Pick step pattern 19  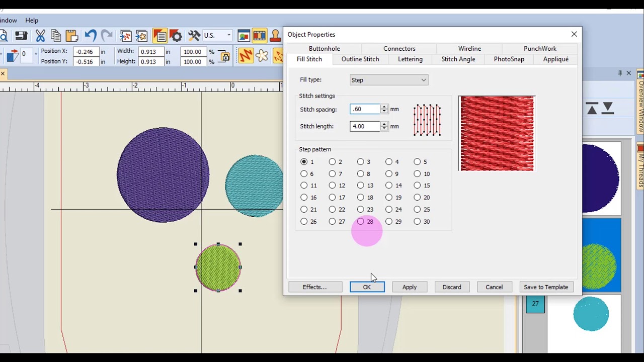tap(389, 198)
